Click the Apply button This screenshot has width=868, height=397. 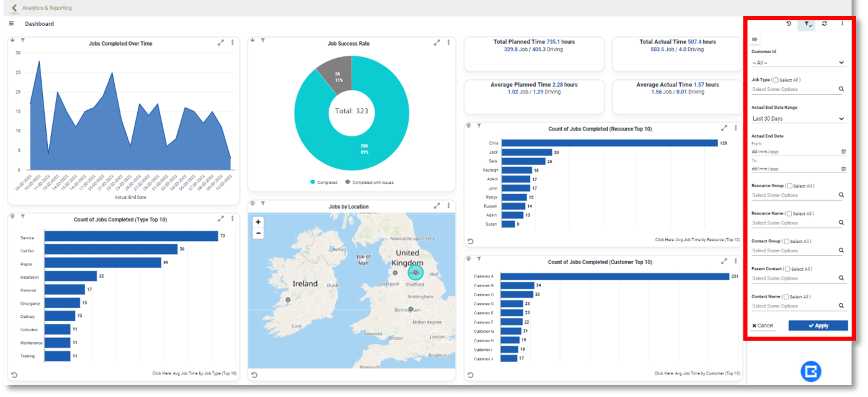click(818, 326)
